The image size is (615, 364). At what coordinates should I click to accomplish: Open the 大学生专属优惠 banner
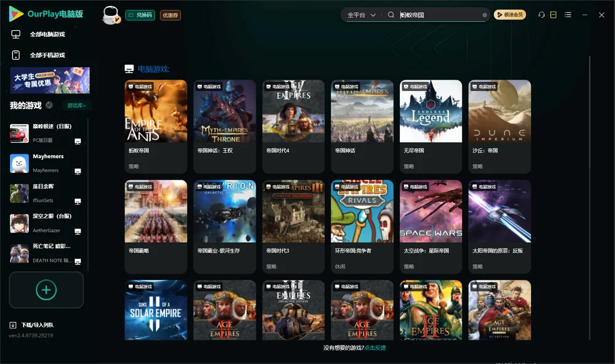(x=50, y=81)
